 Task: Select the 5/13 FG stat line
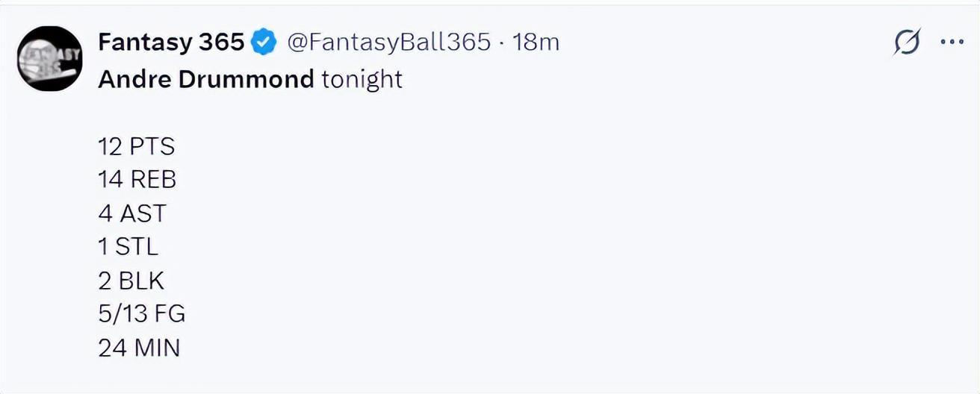[x=142, y=314]
